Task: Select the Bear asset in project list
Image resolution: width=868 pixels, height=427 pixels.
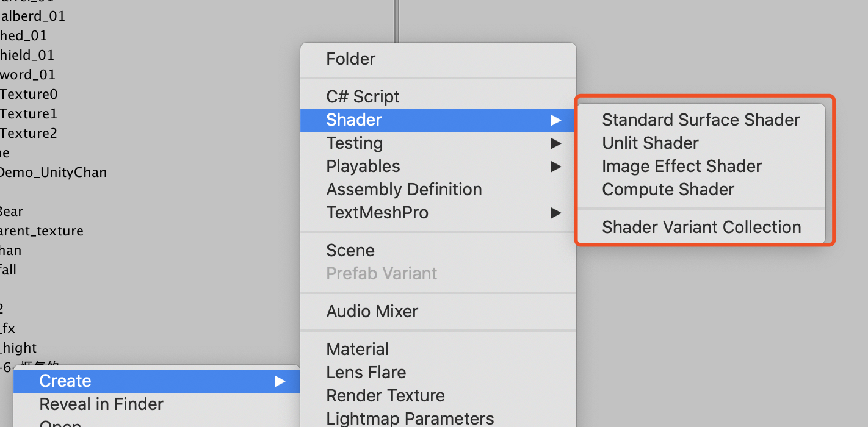Action: (x=12, y=211)
